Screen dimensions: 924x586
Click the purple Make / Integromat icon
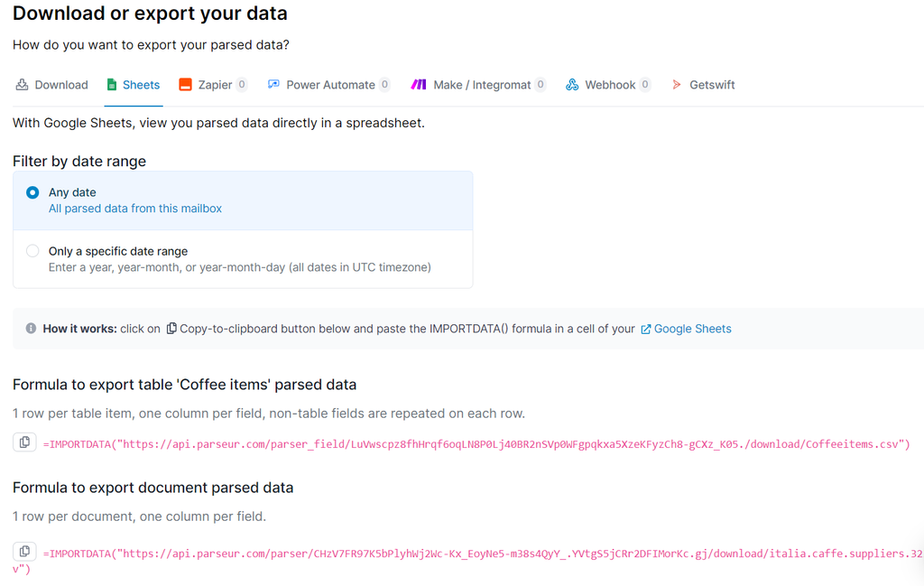coord(420,84)
